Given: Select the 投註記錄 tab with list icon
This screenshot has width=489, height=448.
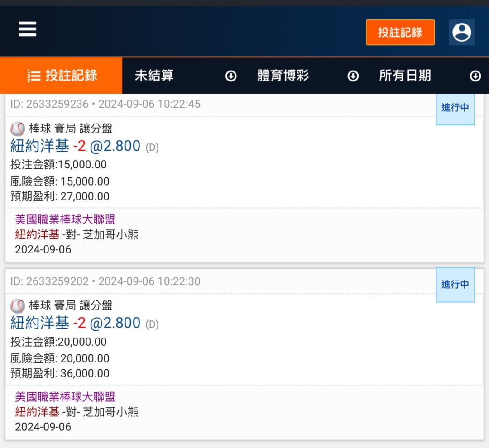Looking at the screenshot, I should [x=61, y=76].
